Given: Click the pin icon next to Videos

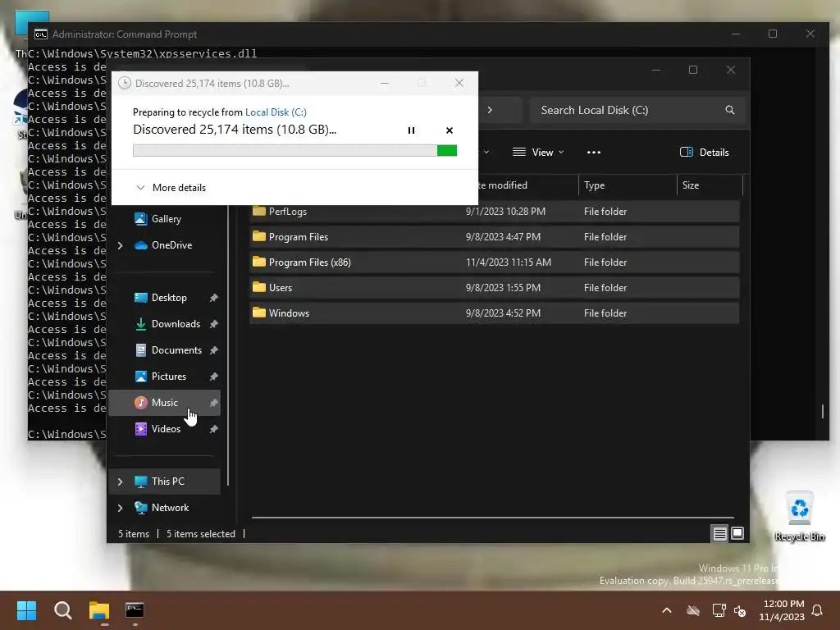Looking at the screenshot, I should [213, 429].
